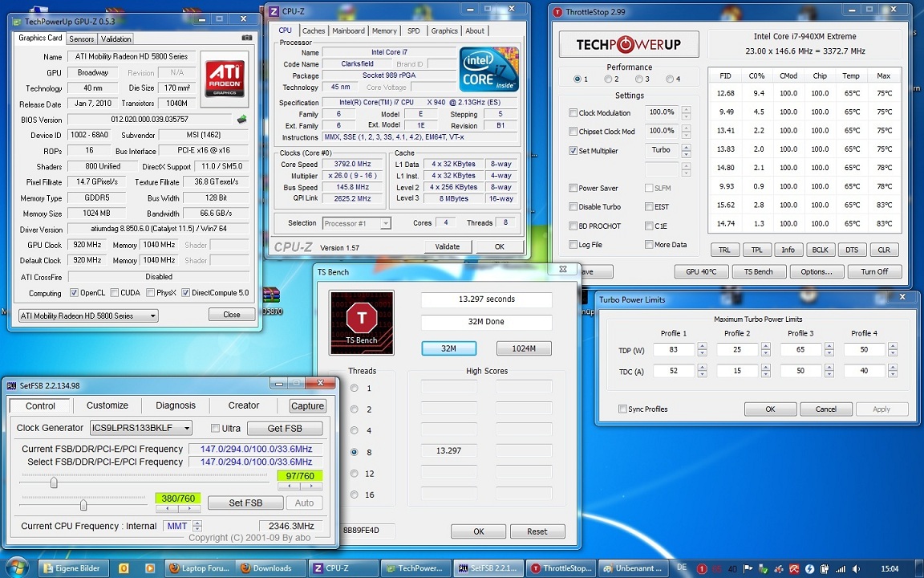Check the Ultra box in SetFSB
Image resolution: width=924 pixels, height=578 pixels.
click(x=215, y=428)
